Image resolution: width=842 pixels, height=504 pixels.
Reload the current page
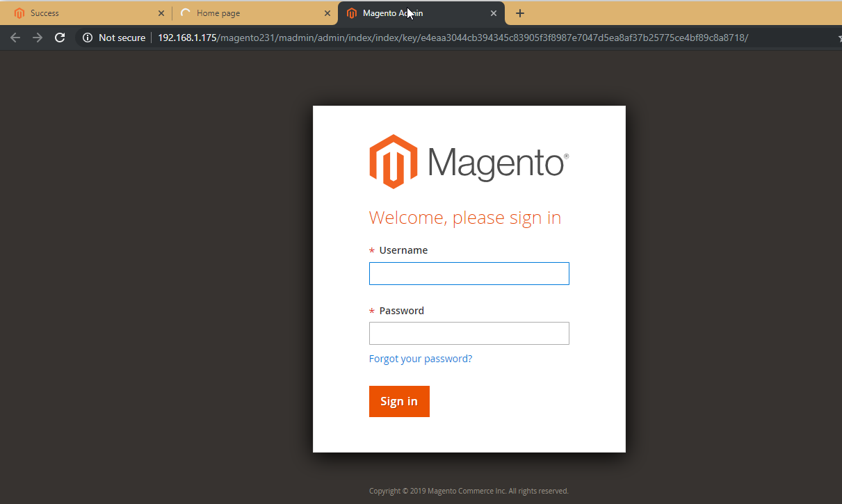click(60, 38)
